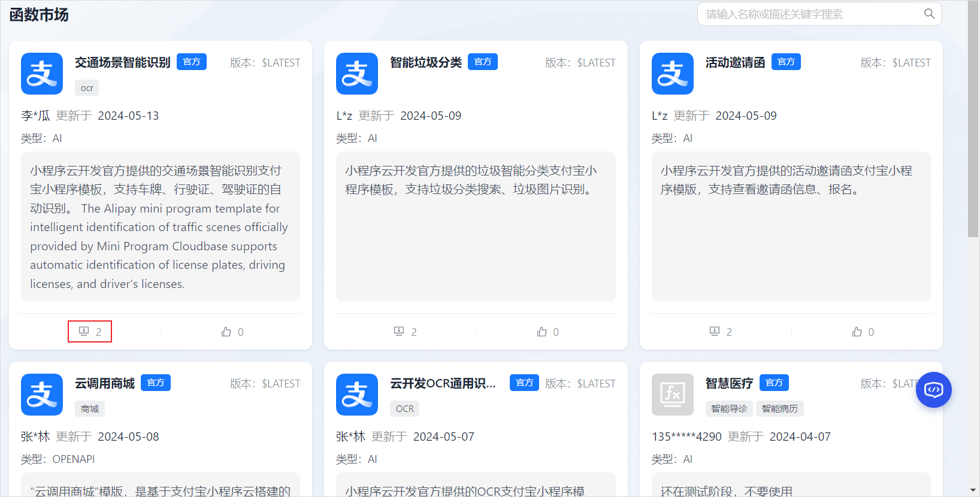Open the 交通场景智能识别 Alipay logo
The width and height of the screenshot is (980, 497).
click(x=42, y=74)
